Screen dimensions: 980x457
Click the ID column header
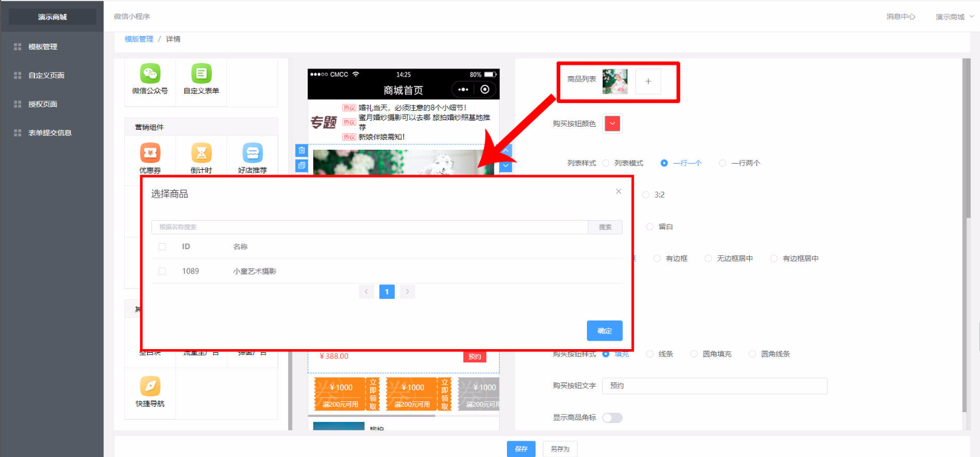click(x=186, y=247)
